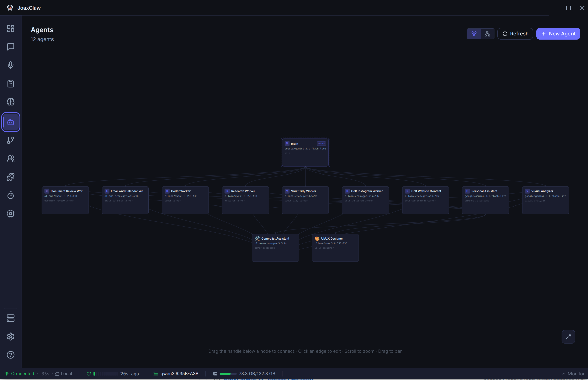
Task: Select the Document Review Worker node
Action: click(65, 200)
